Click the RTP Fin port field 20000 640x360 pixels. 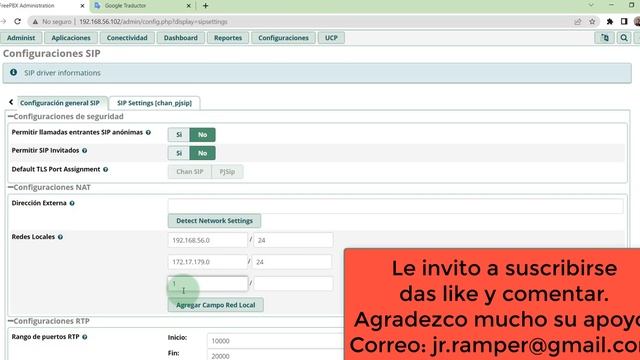point(276,355)
